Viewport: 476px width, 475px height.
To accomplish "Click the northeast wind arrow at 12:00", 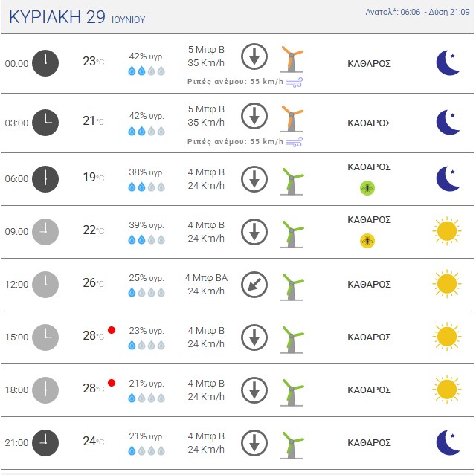I will click(x=254, y=285).
